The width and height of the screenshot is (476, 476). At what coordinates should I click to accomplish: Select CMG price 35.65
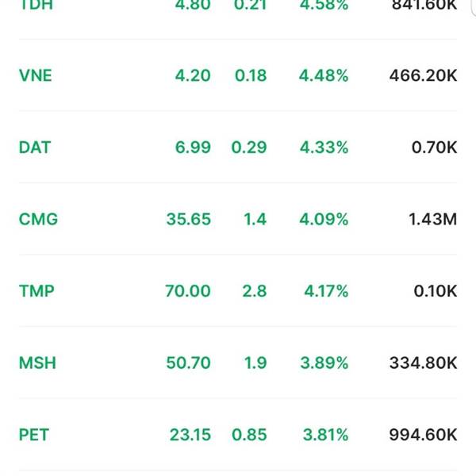pos(189,219)
